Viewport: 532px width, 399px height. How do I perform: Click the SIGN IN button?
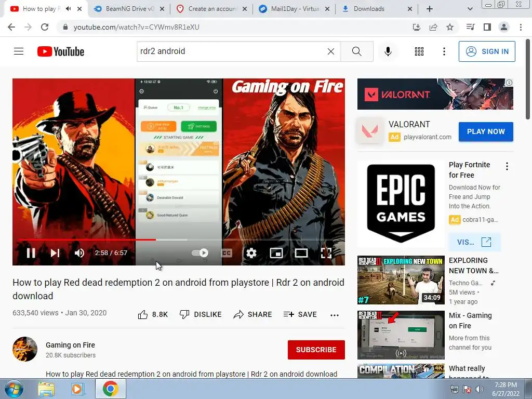487,51
